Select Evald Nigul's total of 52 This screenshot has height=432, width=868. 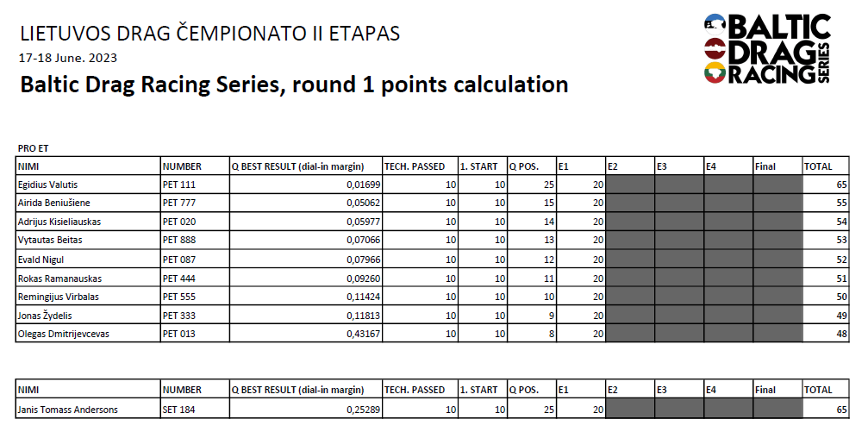tap(827, 260)
